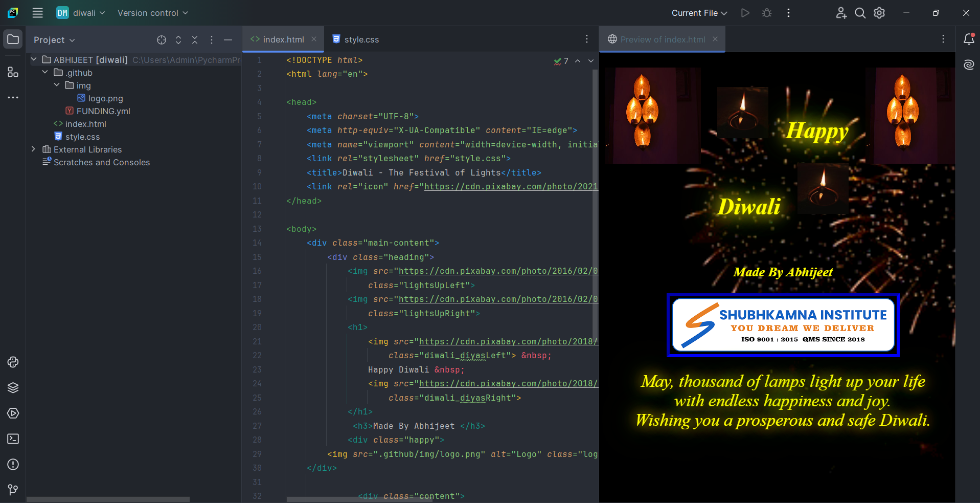Click Shubhkamna Institute logo in preview
The width and height of the screenshot is (980, 503).
(x=783, y=325)
